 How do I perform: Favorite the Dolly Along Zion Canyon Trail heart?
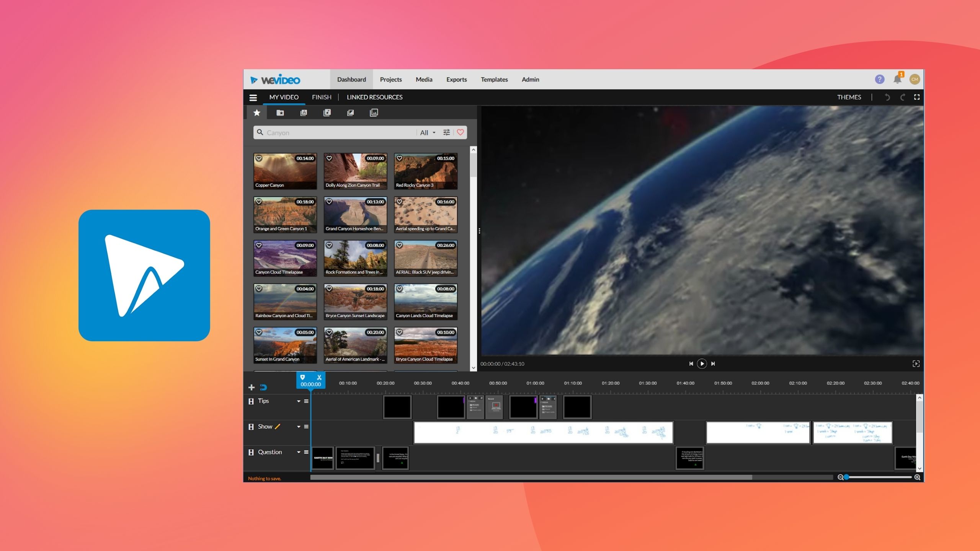pos(329,158)
